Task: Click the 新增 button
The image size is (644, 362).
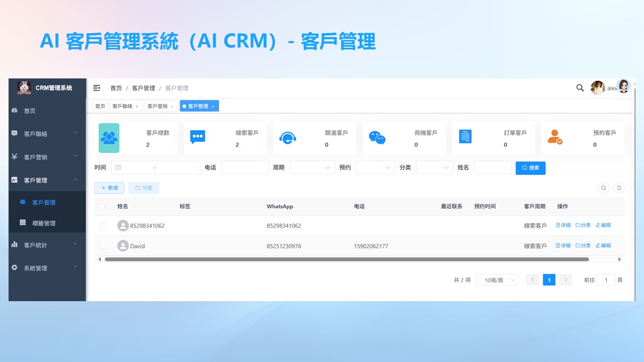Action: pyautogui.click(x=109, y=188)
